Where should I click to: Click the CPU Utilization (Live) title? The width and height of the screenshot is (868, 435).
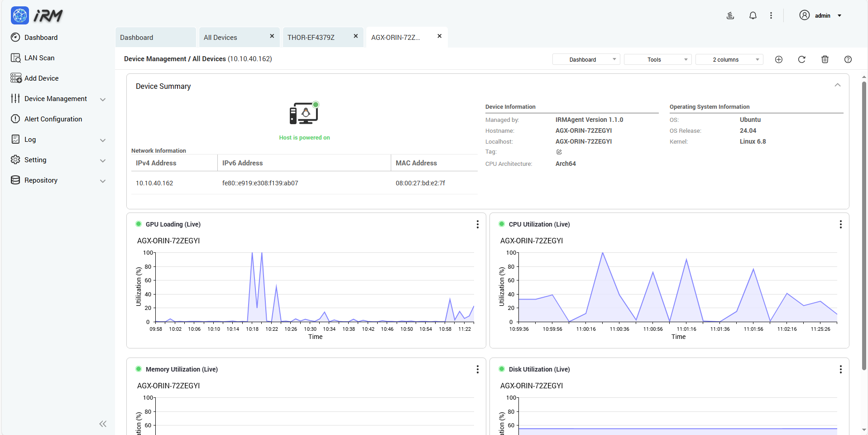coord(539,224)
